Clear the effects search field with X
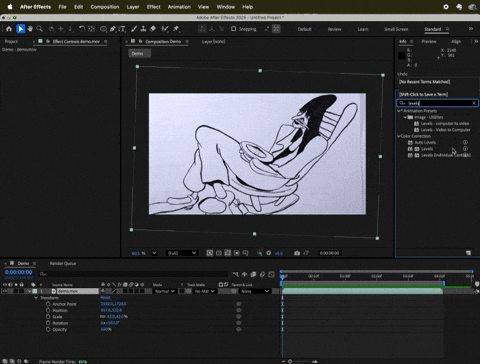This screenshot has height=364, width=480. (x=474, y=103)
